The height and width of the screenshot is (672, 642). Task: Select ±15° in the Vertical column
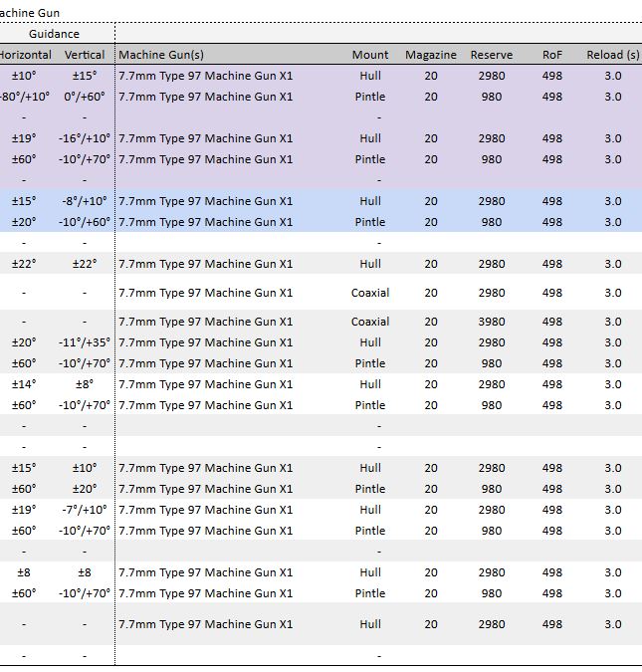(x=85, y=76)
